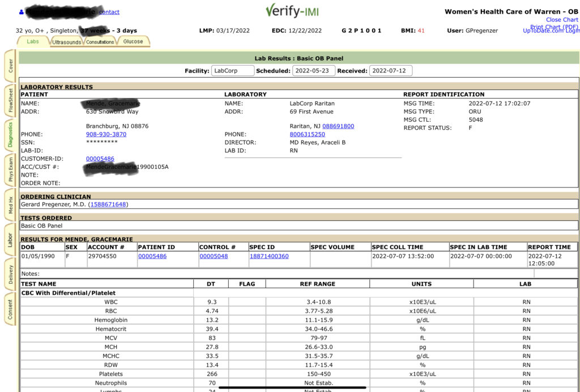This screenshot has height=392, width=580.
Task: Click the SPEC ID link 18871400360
Action: coord(269,256)
